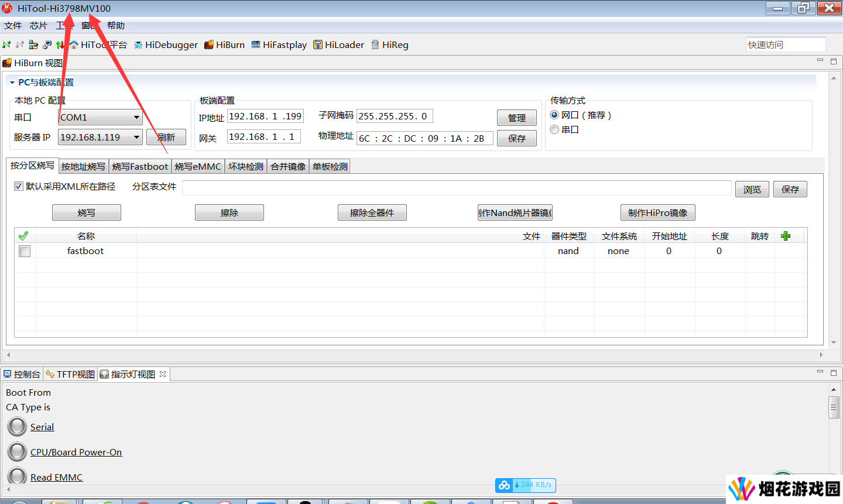Click the Read EMMC indicator light

tap(17, 476)
